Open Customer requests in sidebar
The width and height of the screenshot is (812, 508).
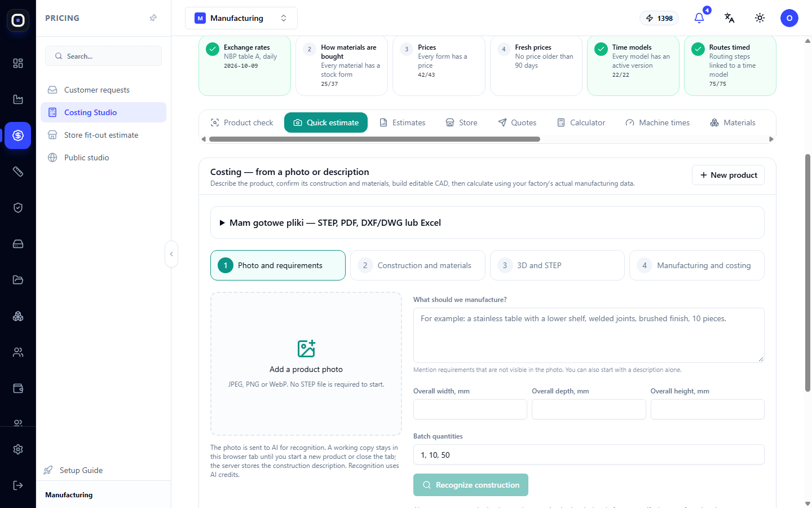click(x=103, y=90)
